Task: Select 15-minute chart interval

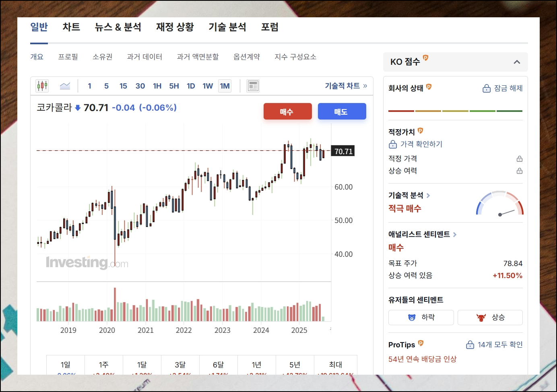Action: [123, 86]
